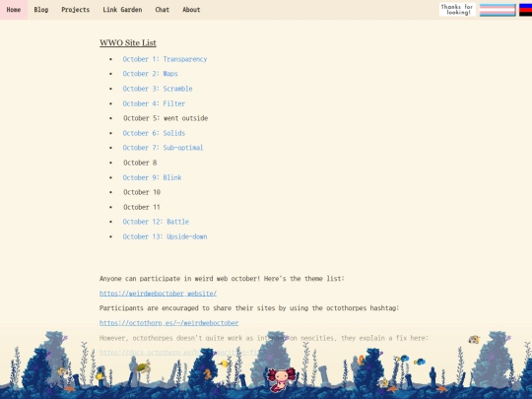
Task: Click the 'WWO Site List' heading
Action: click(128, 42)
